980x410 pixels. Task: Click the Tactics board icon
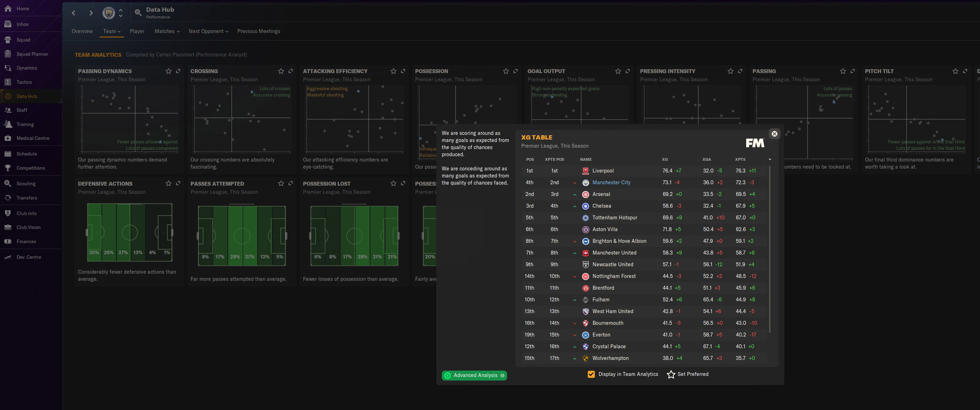coord(7,82)
